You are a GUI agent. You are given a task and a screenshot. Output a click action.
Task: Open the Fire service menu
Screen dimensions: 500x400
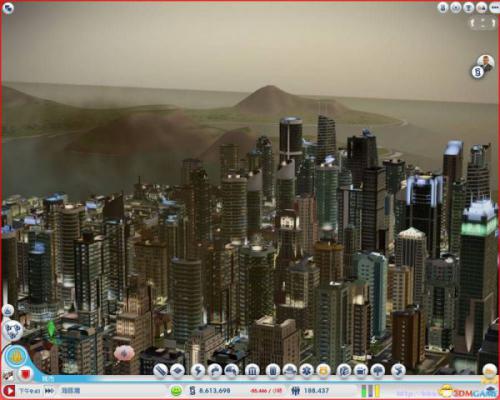(289, 370)
